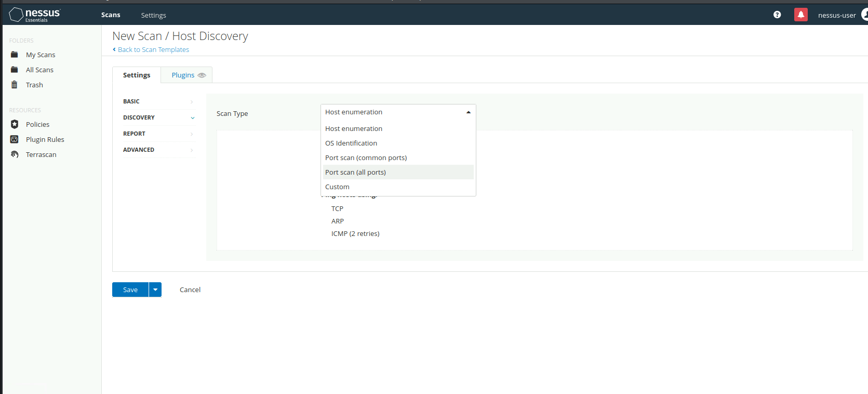Click the eye icon on the Plugins tab
The width and height of the screenshot is (868, 394).
click(x=202, y=75)
